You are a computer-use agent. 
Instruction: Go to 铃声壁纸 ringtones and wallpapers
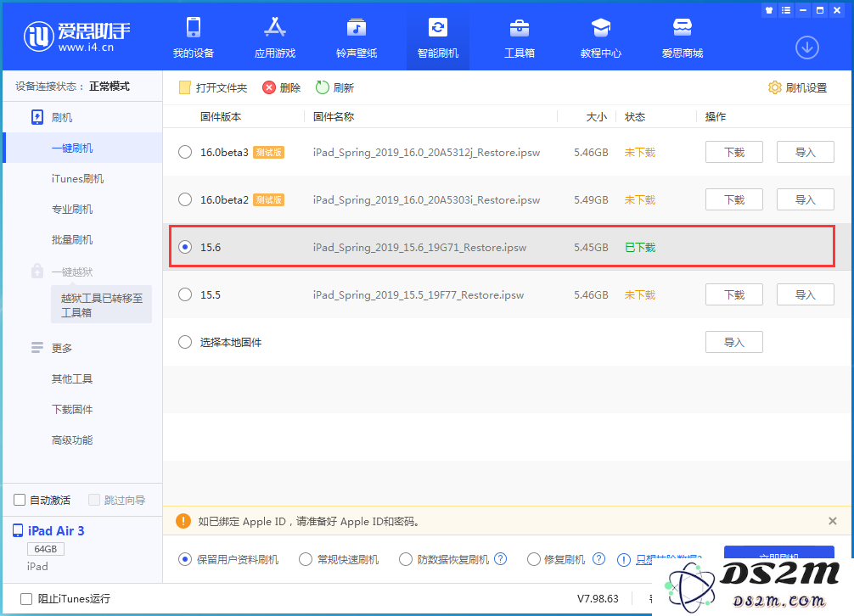point(357,37)
